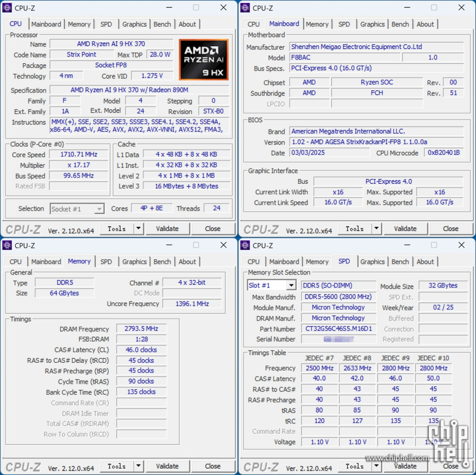476x475 pixels.
Task: Switch to CPU tab in Memory window
Action: pyautogui.click(x=16, y=262)
